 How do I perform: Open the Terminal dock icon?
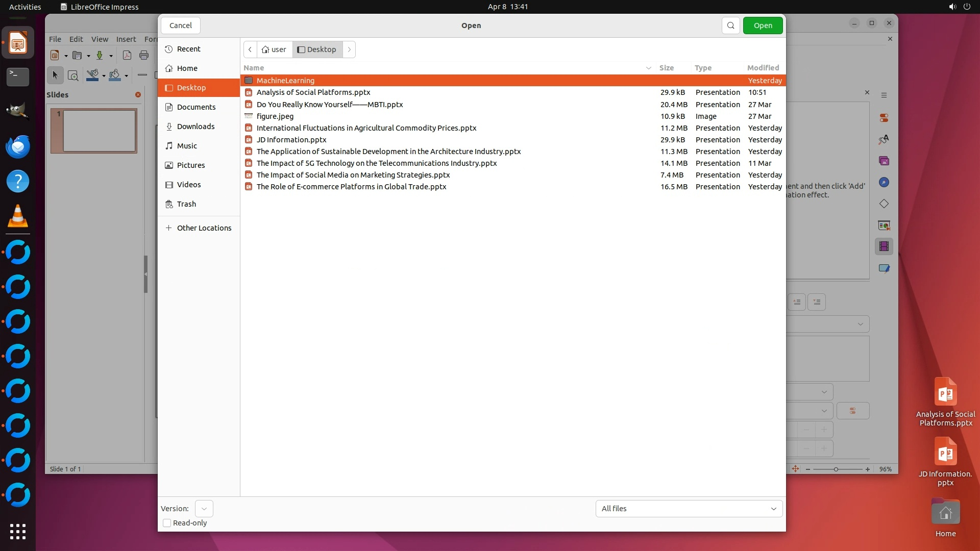pyautogui.click(x=18, y=77)
